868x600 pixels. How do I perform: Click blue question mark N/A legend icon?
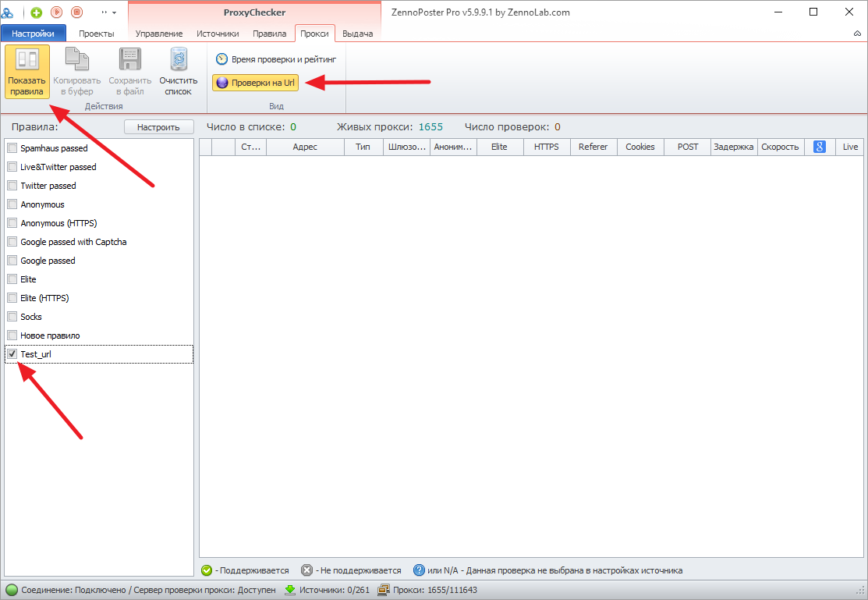tap(420, 570)
